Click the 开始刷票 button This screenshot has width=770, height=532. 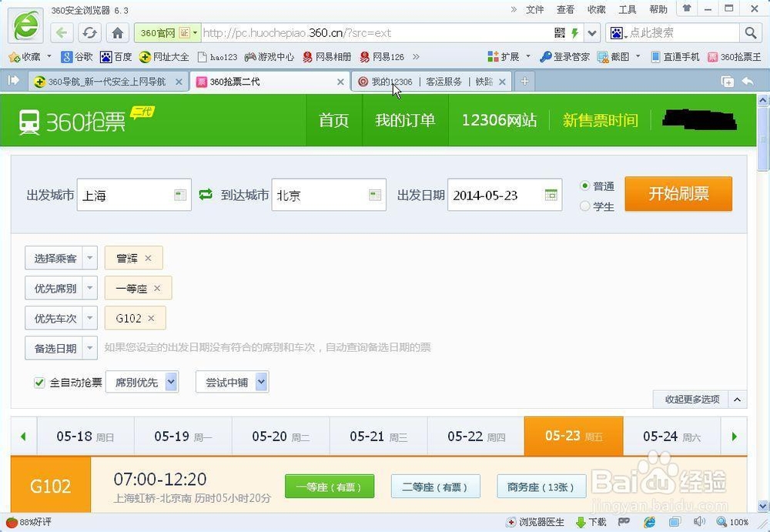[x=678, y=194]
